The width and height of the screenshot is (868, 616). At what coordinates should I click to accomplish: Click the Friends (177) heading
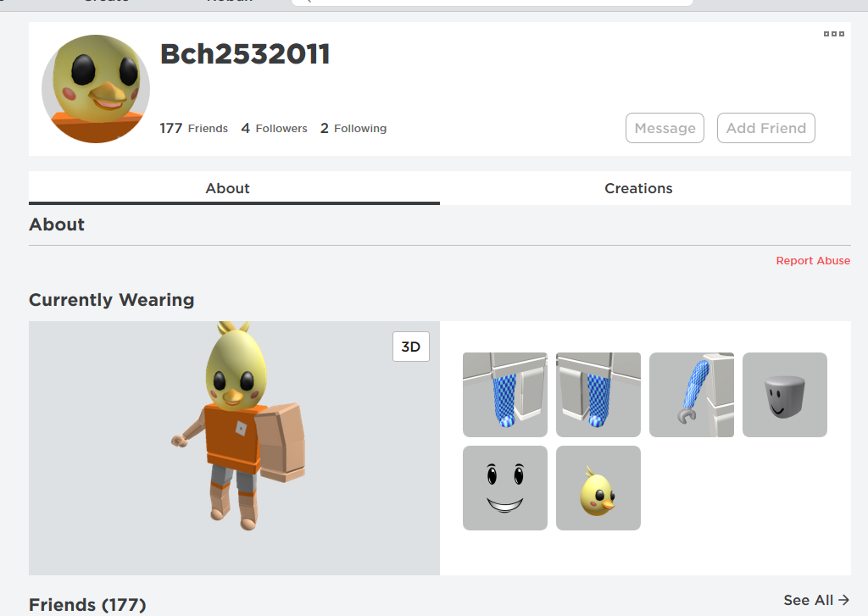[x=87, y=604]
